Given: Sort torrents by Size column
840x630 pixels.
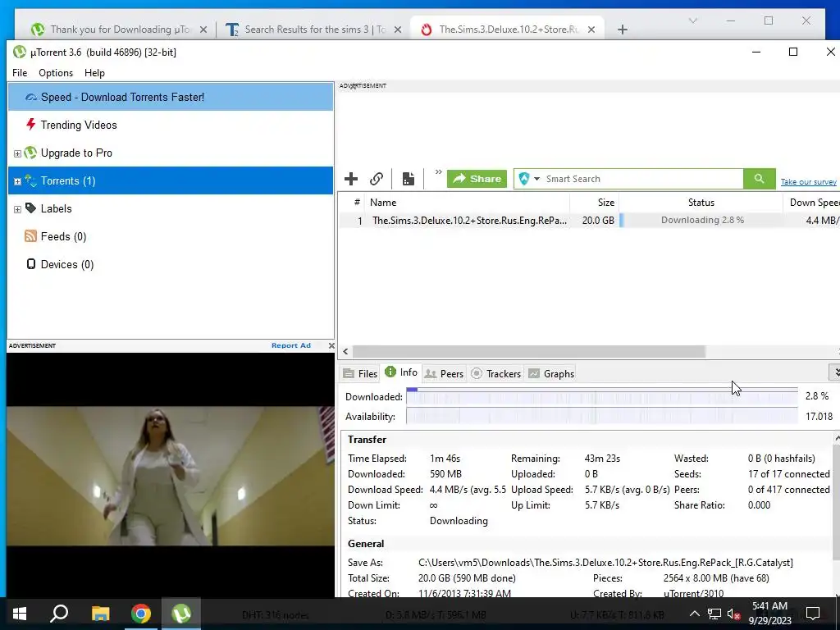Looking at the screenshot, I should (x=594, y=203).
